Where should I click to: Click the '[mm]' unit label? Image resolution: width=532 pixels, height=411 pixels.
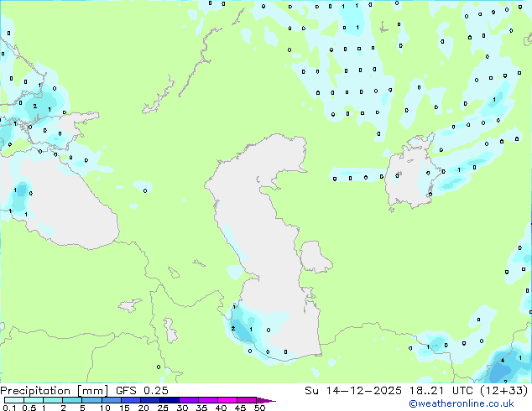93,391
